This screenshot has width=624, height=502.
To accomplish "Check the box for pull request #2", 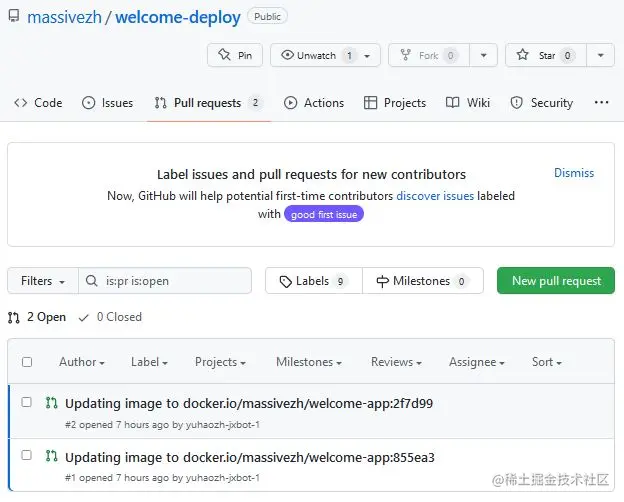I will pos(27,402).
